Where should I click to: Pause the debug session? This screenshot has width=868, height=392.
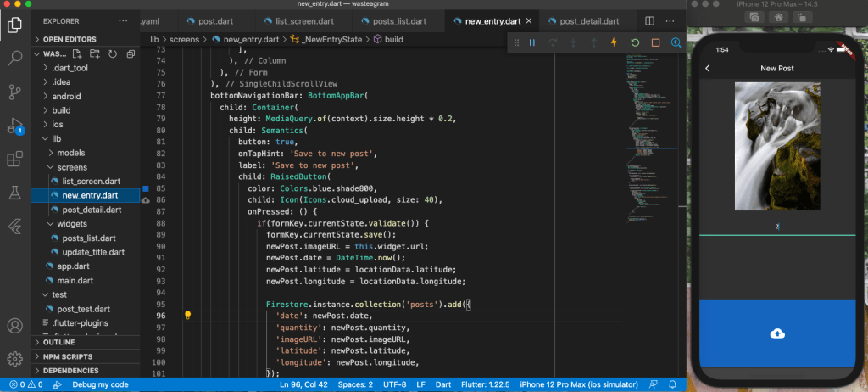(532, 42)
